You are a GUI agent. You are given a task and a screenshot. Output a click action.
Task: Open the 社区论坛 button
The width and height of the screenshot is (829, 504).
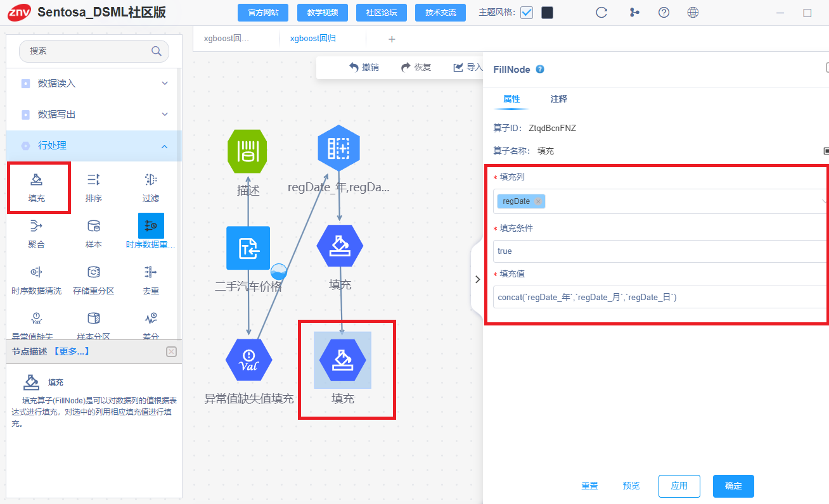(382, 13)
